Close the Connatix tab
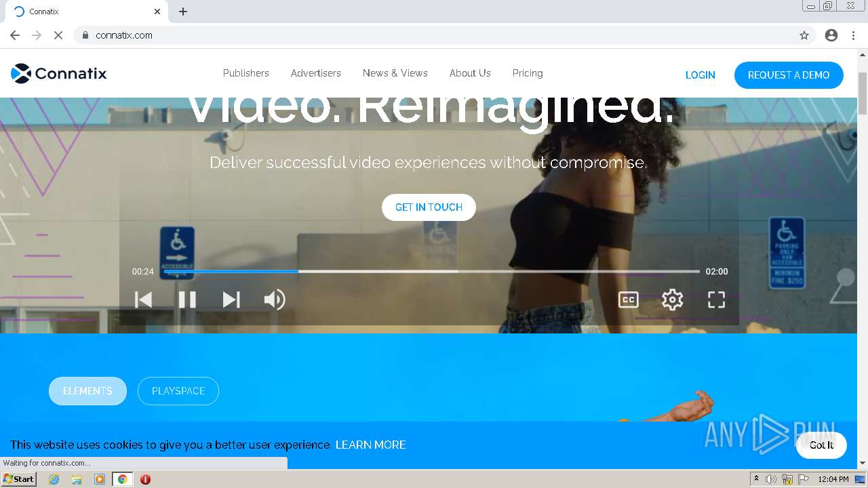The width and height of the screenshot is (868, 488). coord(157,12)
